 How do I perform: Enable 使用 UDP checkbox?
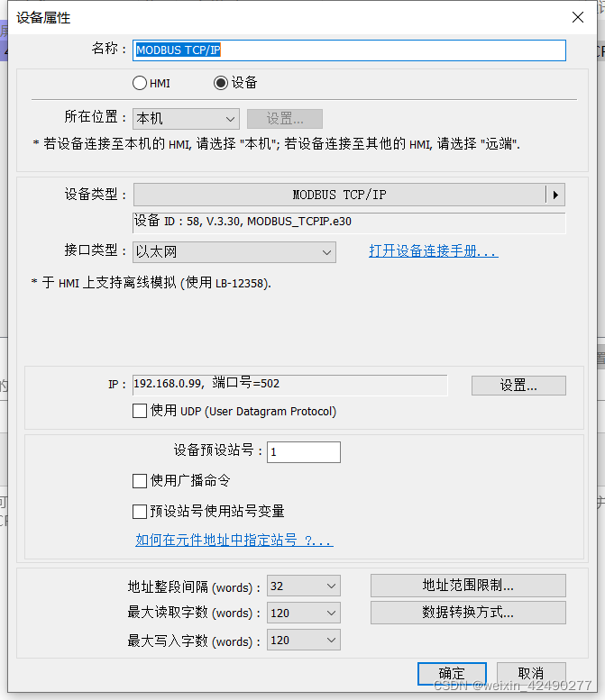(140, 411)
